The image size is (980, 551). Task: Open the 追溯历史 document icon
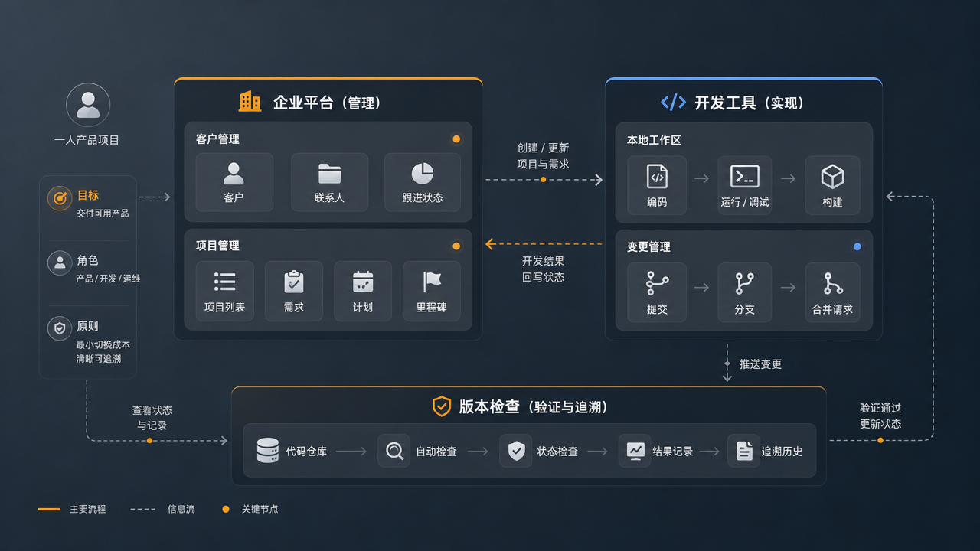point(744,451)
